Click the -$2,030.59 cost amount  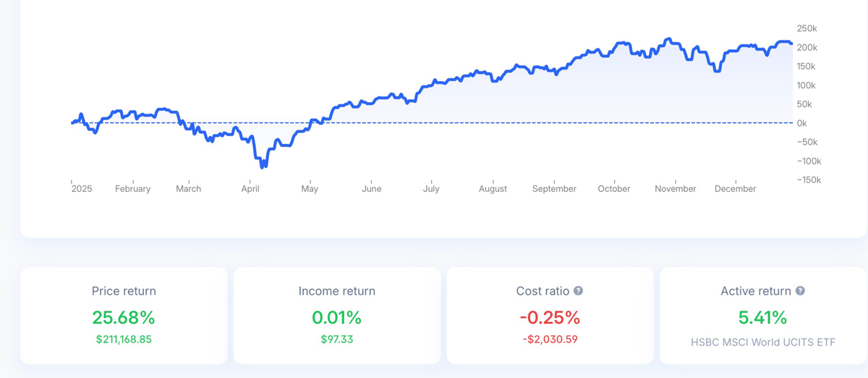tap(550, 339)
